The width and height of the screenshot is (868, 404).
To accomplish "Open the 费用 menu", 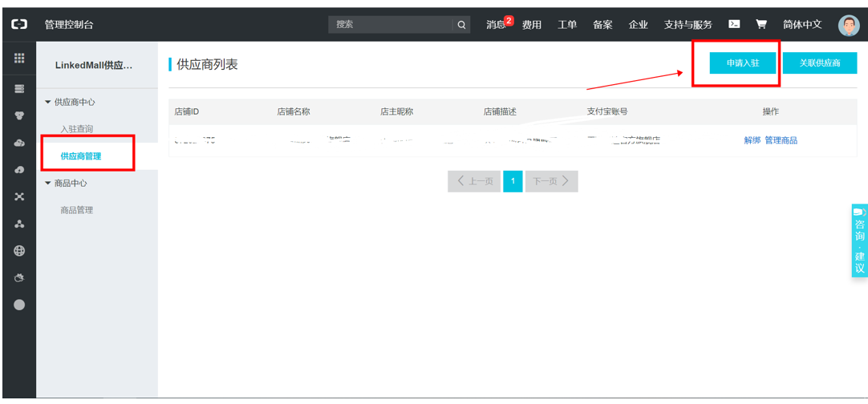I will (531, 24).
